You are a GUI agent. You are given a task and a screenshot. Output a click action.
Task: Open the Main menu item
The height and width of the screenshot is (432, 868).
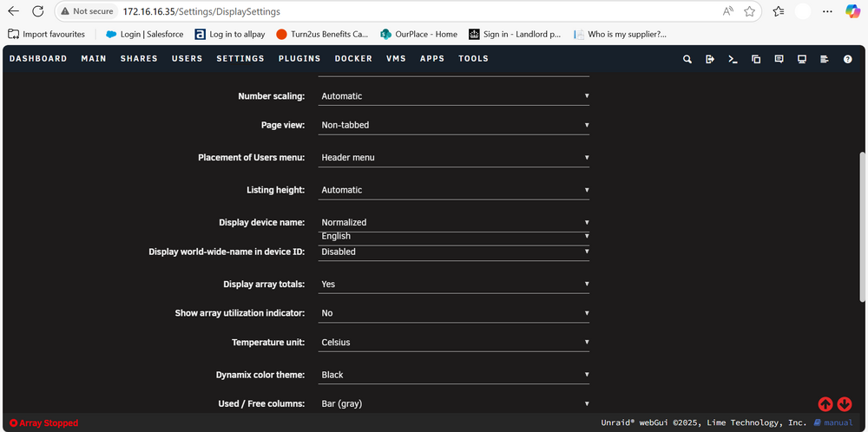point(94,59)
